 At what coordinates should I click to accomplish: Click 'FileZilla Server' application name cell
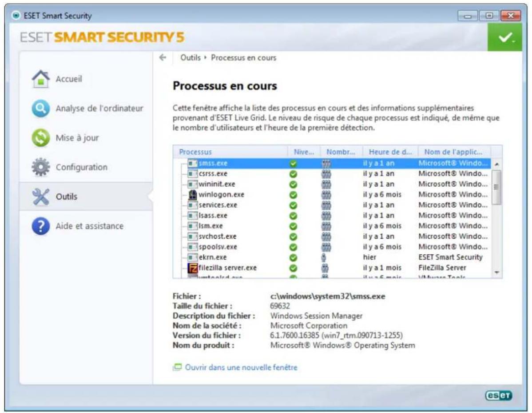coord(442,268)
